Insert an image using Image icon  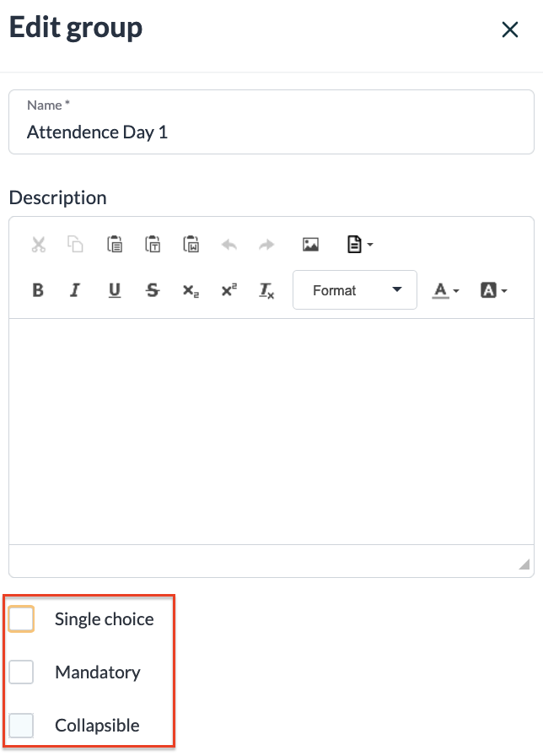click(x=310, y=245)
